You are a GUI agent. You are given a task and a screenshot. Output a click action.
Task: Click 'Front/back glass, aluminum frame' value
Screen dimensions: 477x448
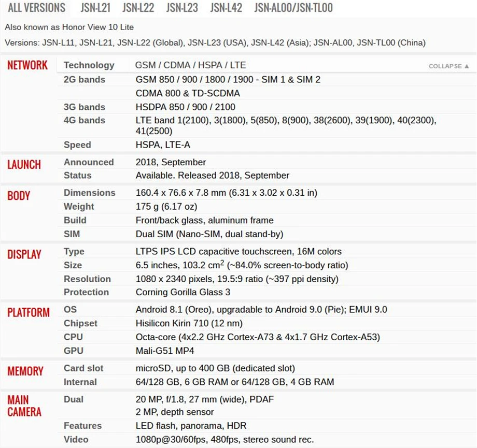pyautogui.click(x=204, y=220)
